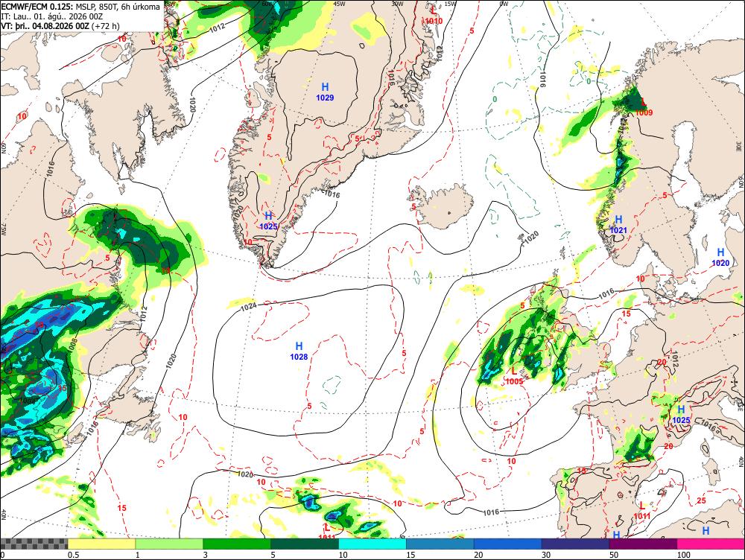Click the light green 1–3 mm legend swatch

(169, 544)
